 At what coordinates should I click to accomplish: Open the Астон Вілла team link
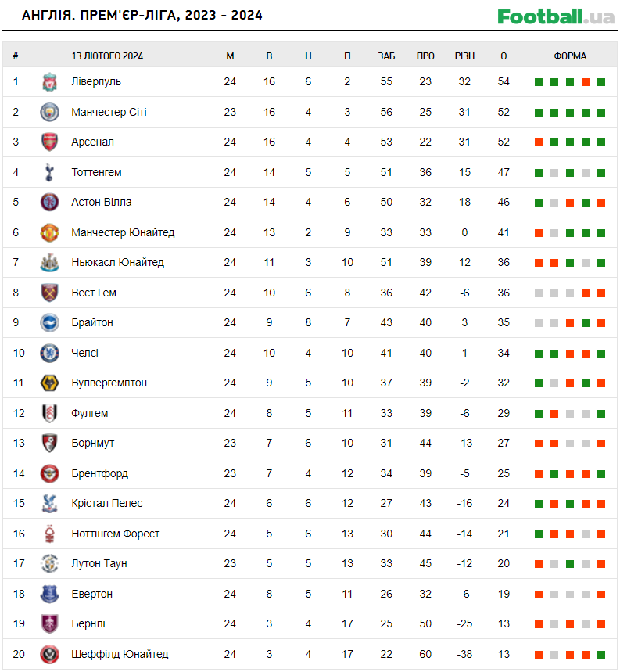[x=101, y=202]
